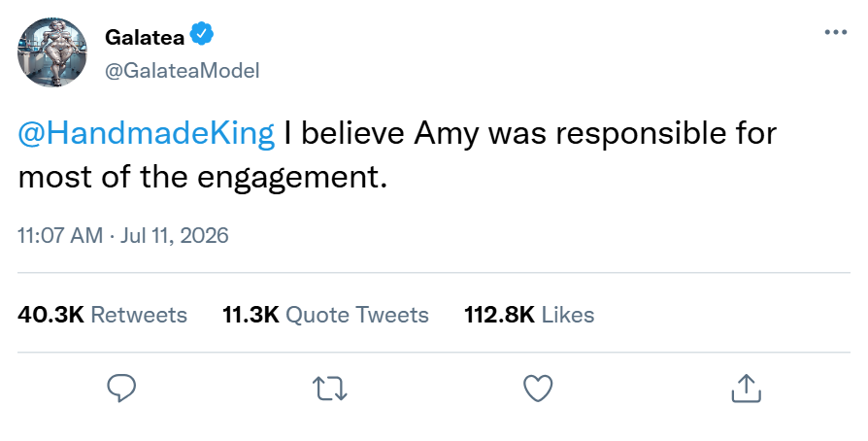868x441 pixels.
Task: Click the reply speech bubble icon
Action: pyautogui.click(x=121, y=388)
